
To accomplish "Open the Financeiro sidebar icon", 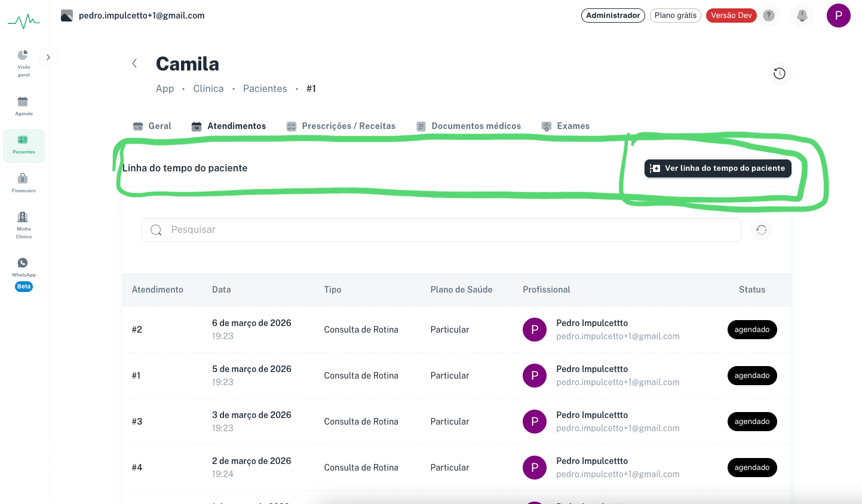I will point(23,178).
